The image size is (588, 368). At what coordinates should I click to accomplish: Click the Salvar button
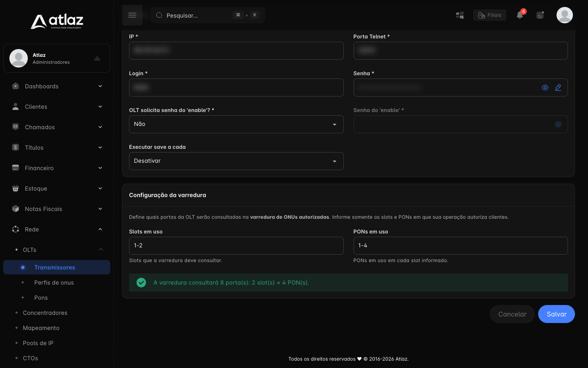pos(557,314)
